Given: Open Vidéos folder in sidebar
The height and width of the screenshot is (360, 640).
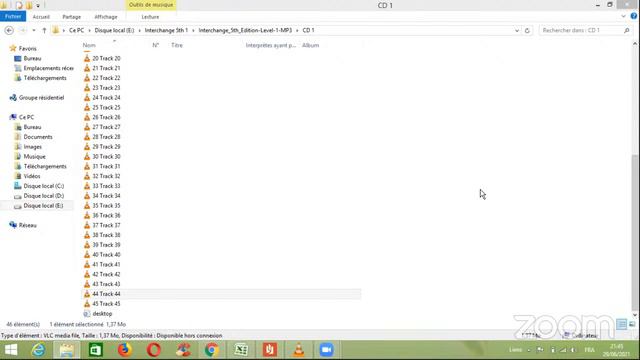Looking at the screenshot, I should [x=31, y=176].
